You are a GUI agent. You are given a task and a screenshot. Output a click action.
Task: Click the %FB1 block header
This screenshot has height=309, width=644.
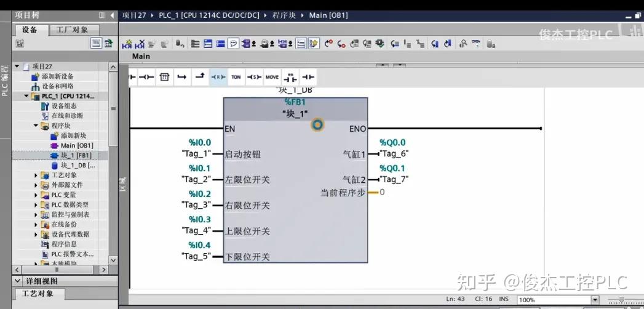(295, 102)
